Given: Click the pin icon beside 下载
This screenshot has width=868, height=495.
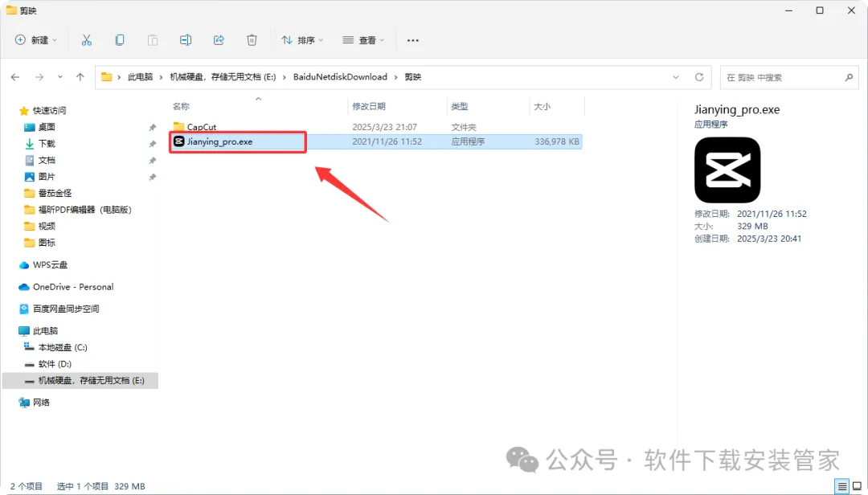Looking at the screenshot, I should [152, 144].
